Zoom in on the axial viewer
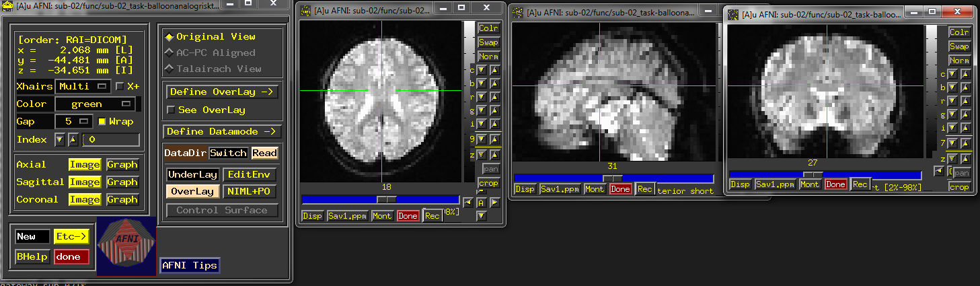The width and height of the screenshot is (980, 286). click(495, 154)
